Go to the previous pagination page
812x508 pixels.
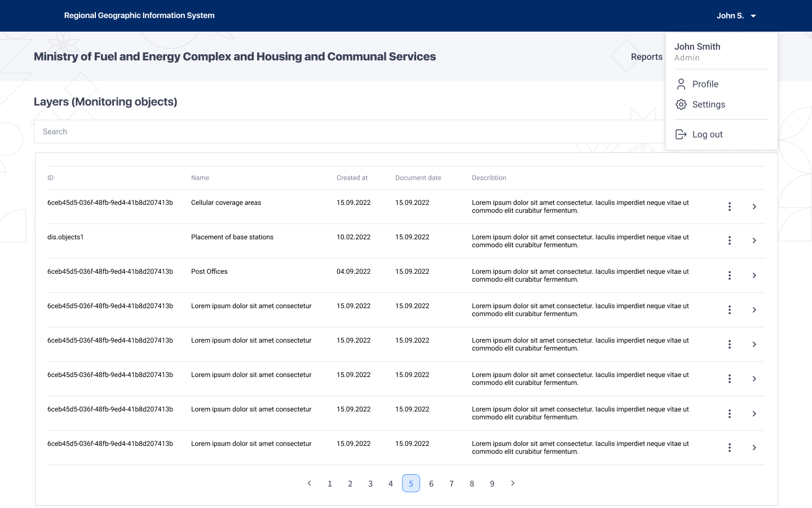click(x=310, y=483)
